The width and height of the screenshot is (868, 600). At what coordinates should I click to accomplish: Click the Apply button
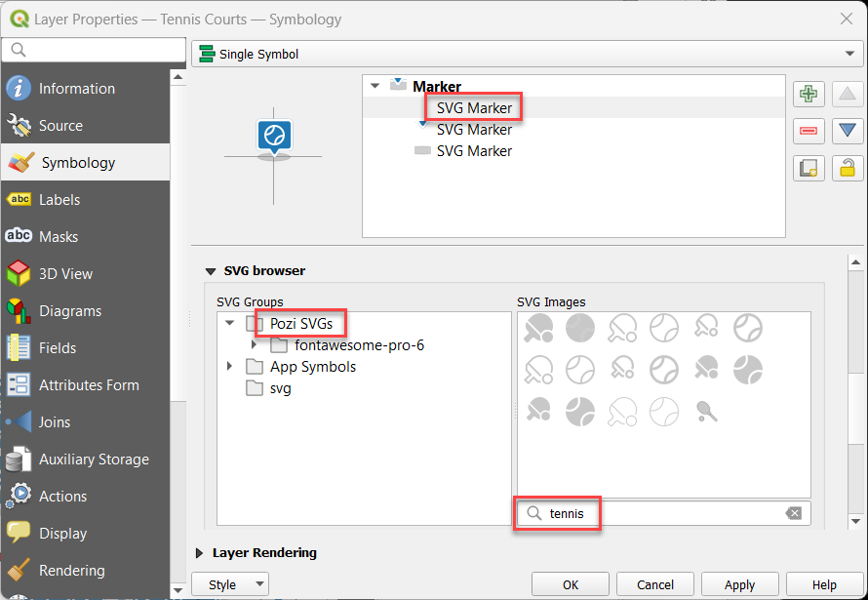tap(739, 584)
